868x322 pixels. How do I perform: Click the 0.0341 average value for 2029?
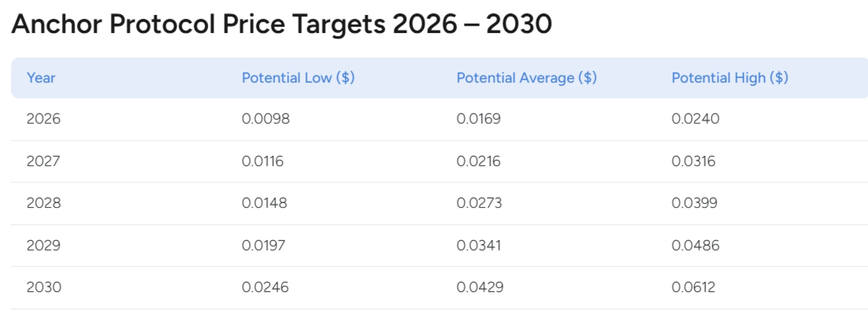[x=478, y=246]
